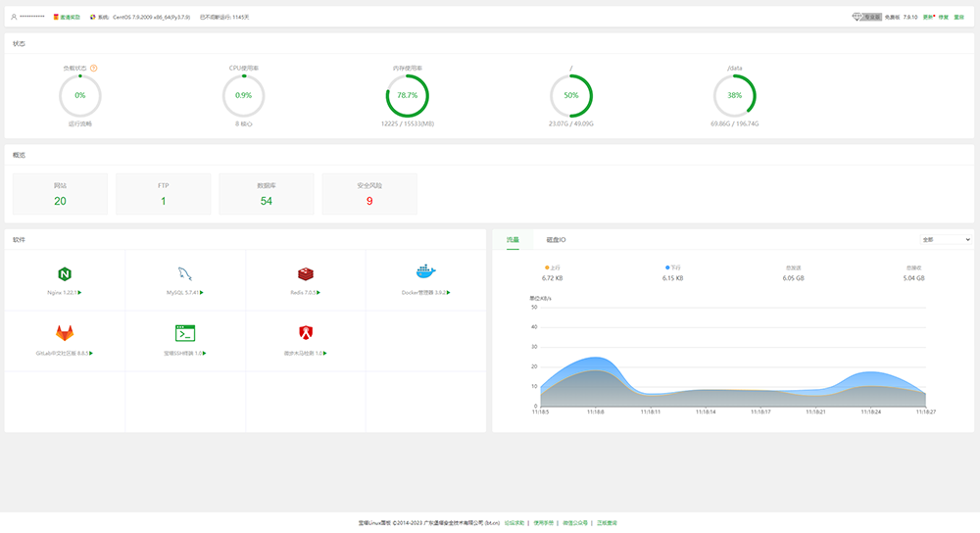This screenshot has height=533, width=980.
Task: Open the red trojan detection shield icon
Action: click(x=305, y=333)
